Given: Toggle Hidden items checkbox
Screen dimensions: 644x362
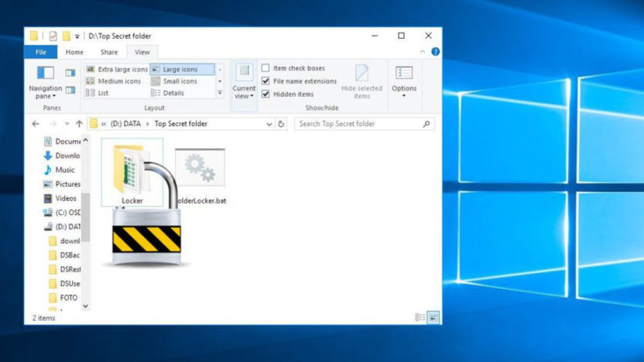Looking at the screenshot, I should [x=265, y=94].
